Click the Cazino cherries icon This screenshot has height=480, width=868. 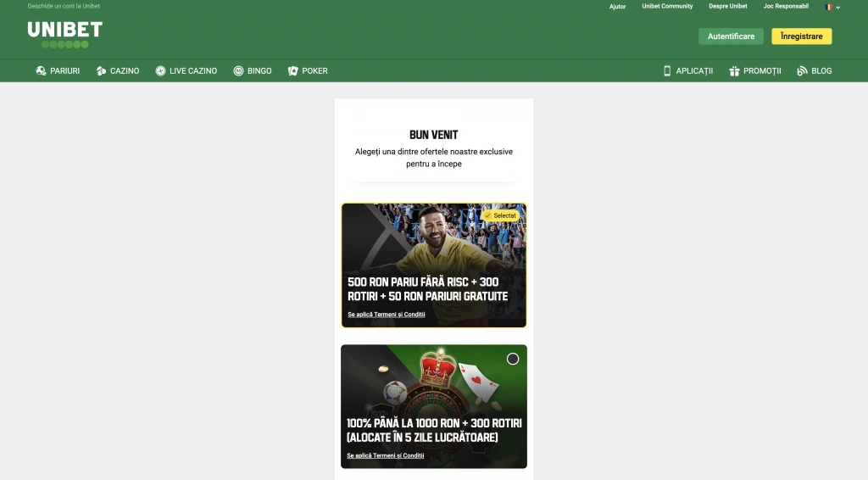pyautogui.click(x=101, y=71)
